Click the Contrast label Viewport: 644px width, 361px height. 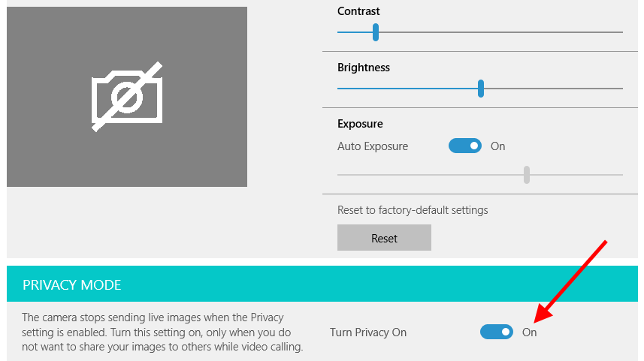click(358, 11)
